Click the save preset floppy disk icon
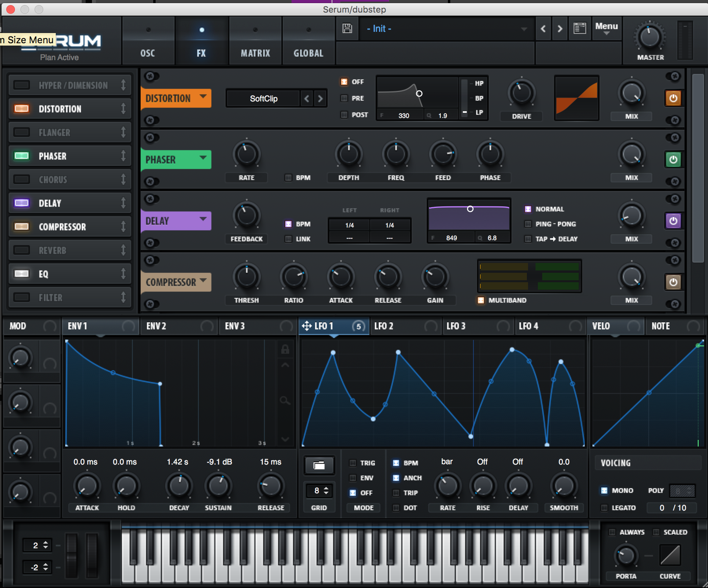The height and width of the screenshot is (588, 708). [347, 28]
